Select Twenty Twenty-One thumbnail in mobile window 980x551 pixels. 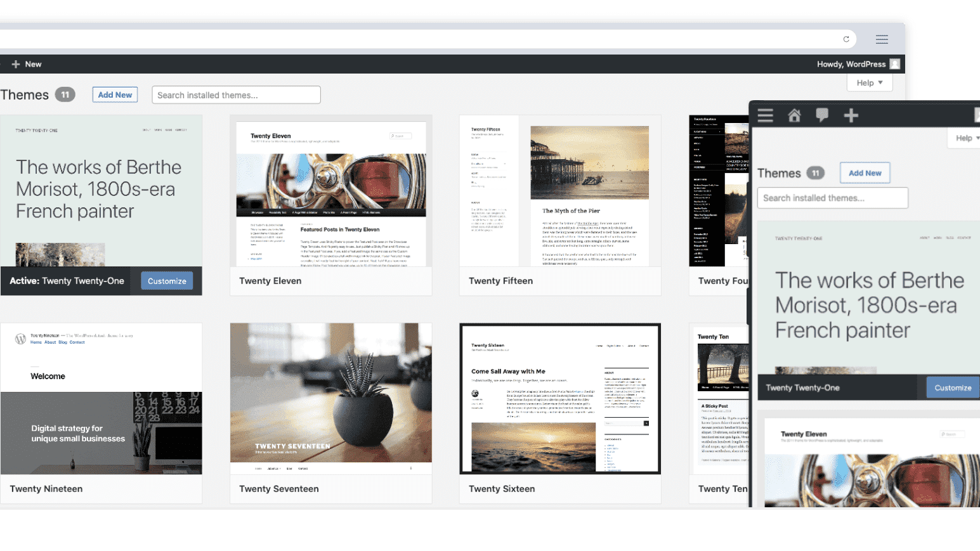869,297
